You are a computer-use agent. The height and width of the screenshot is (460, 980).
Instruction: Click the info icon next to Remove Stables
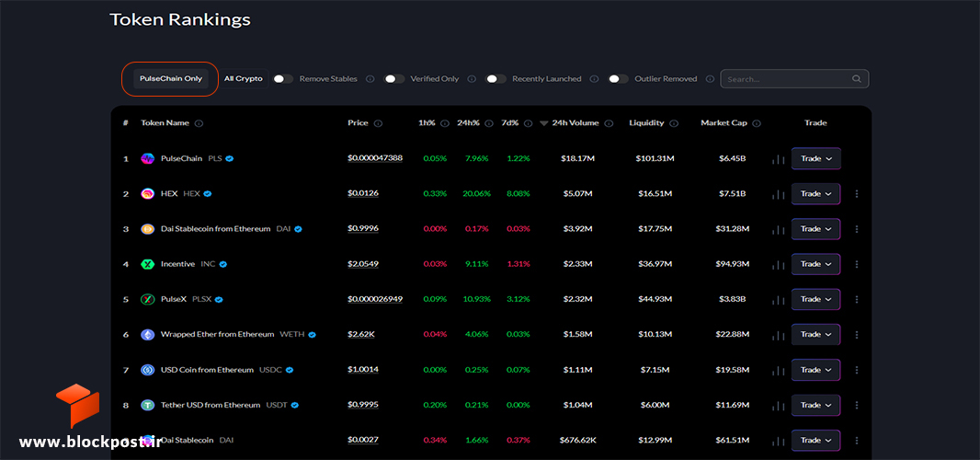pyautogui.click(x=370, y=79)
